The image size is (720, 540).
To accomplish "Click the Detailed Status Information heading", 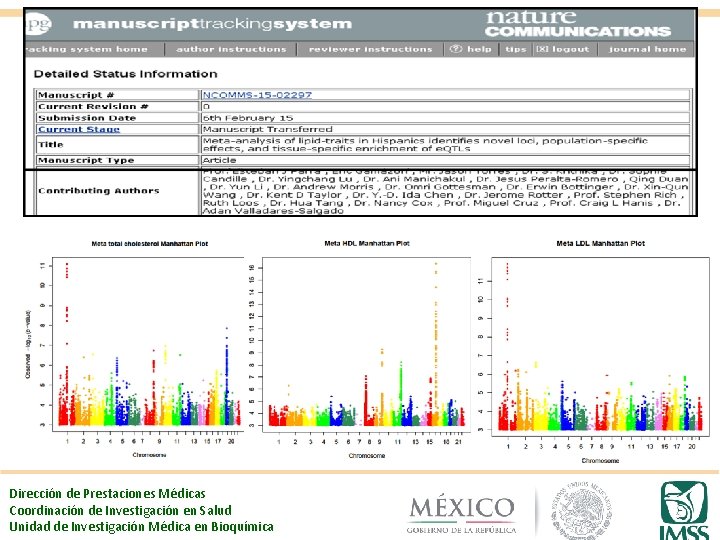I will coord(125,74).
